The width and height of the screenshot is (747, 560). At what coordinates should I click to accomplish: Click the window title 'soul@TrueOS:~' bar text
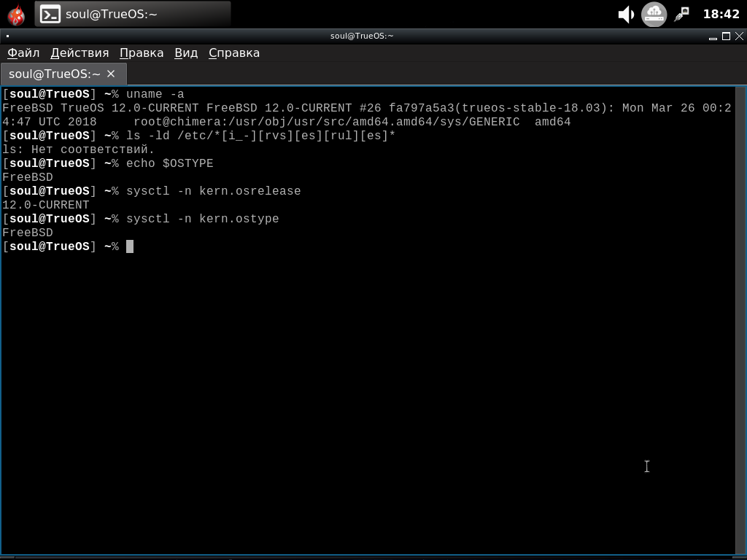pyautogui.click(x=362, y=36)
